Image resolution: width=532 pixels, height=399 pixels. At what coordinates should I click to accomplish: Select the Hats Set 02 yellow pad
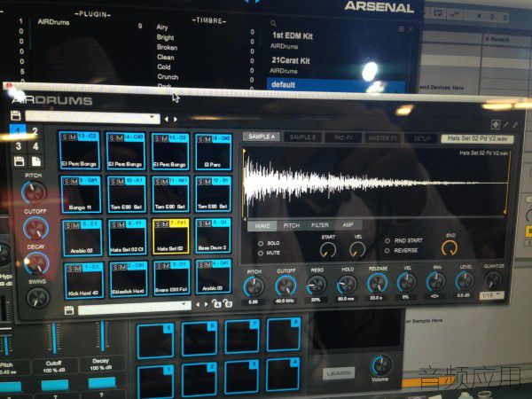pyautogui.click(x=170, y=237)
